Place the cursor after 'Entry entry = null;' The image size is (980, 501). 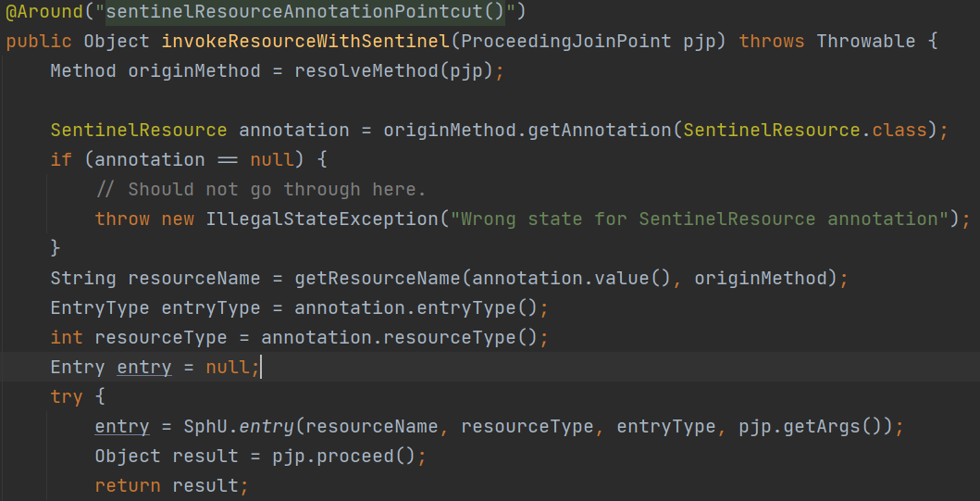pos(261,368)
